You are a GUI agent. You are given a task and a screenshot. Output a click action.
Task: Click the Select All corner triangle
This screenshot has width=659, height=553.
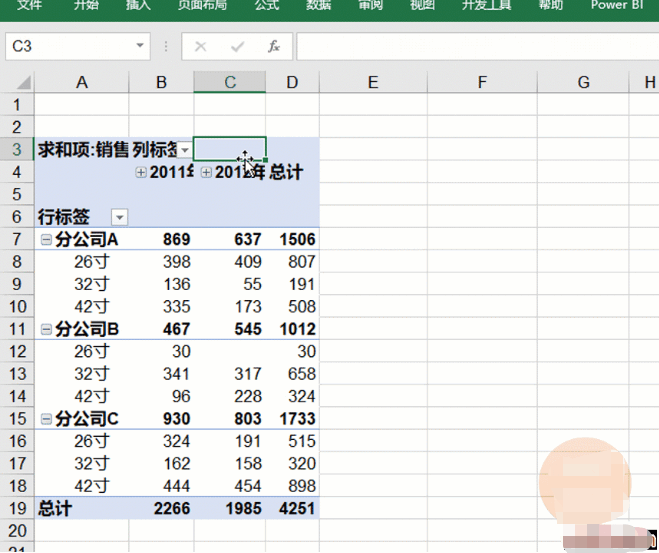click(x=24, y=82)
